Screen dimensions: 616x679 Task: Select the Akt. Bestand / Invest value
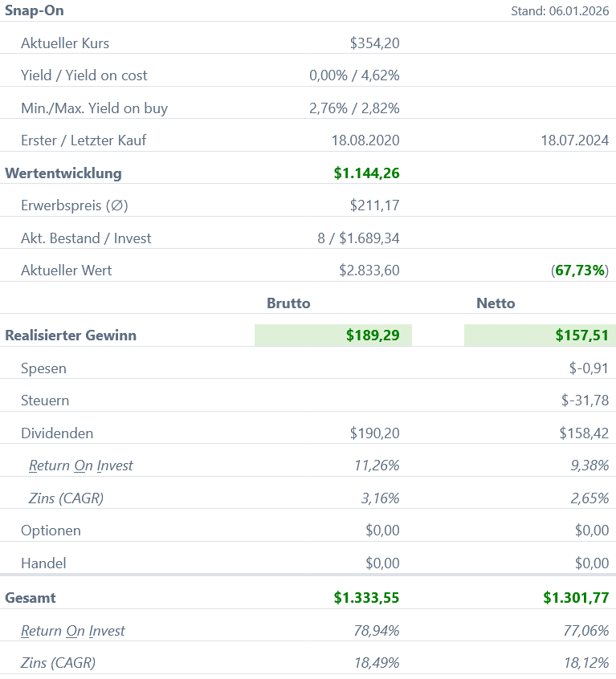358,238
